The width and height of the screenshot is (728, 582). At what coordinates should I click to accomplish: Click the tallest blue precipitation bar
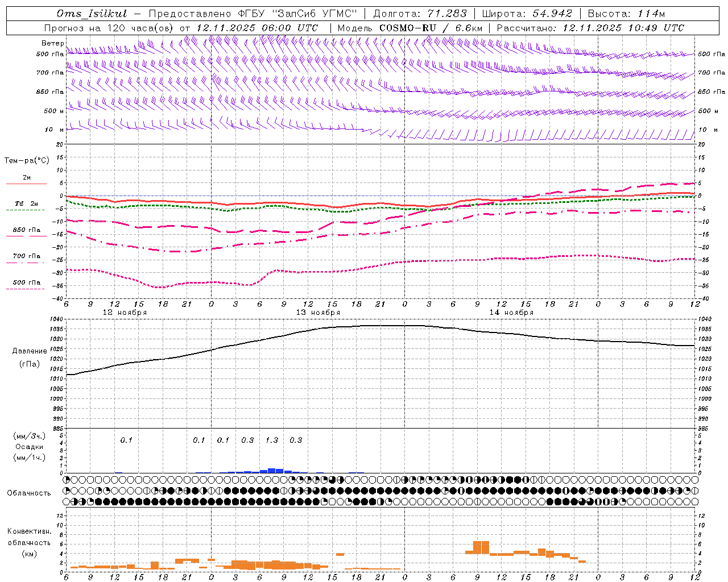tap(272, 471)
